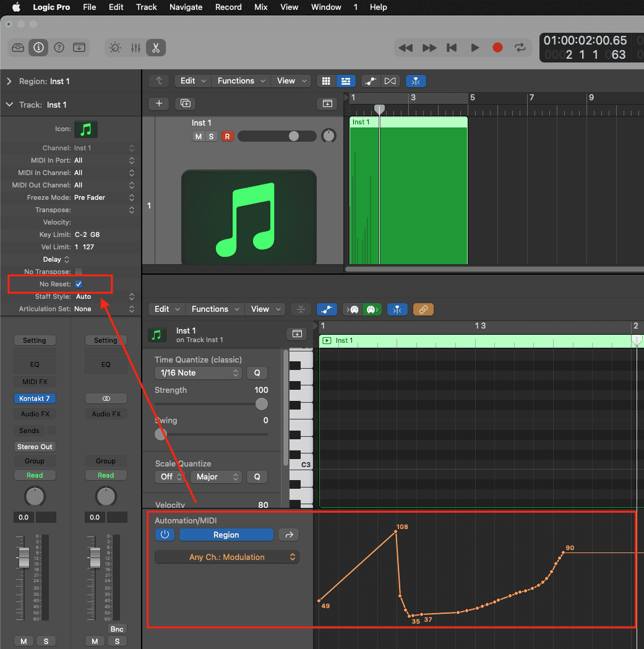Toggle the Editors scissors button
The height and width of the screenshot is (649, 644).
156,48
